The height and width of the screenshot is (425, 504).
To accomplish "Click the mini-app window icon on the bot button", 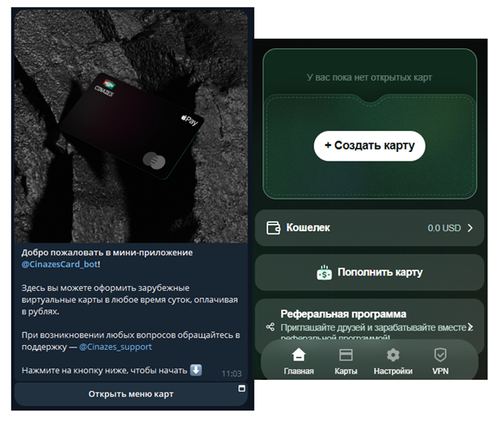I will (x=241, y=389).
